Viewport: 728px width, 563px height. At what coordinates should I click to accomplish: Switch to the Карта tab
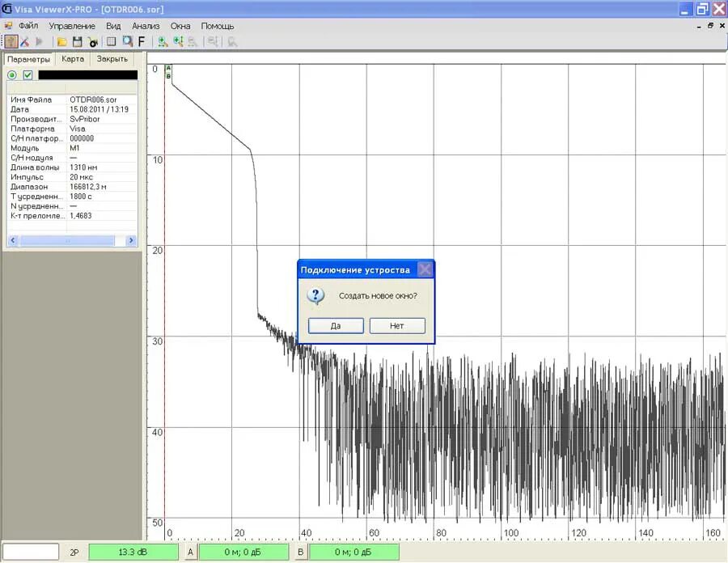pos(73,59)
